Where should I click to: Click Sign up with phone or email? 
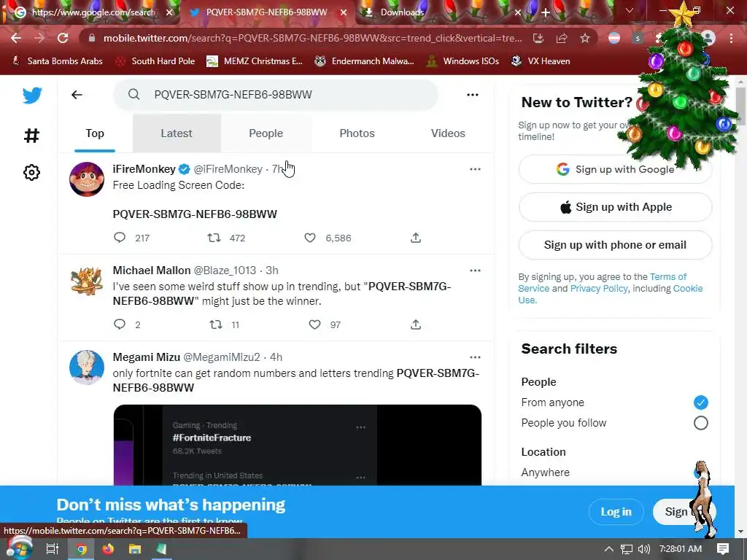coord(615,245)
